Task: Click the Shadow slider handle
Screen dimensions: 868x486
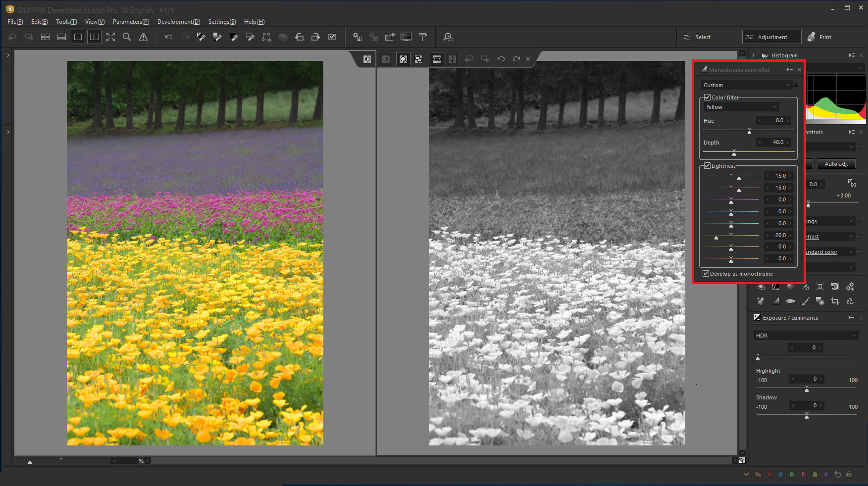Action: click(x=807, y=417)
